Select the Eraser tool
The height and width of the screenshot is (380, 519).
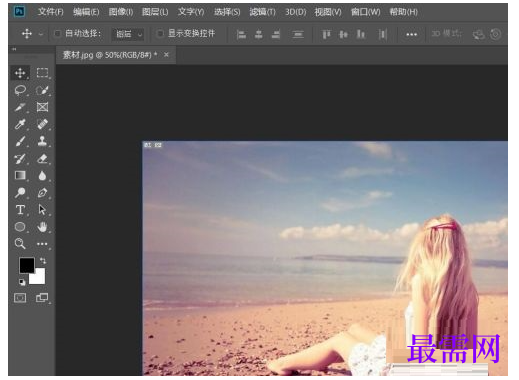42,159
